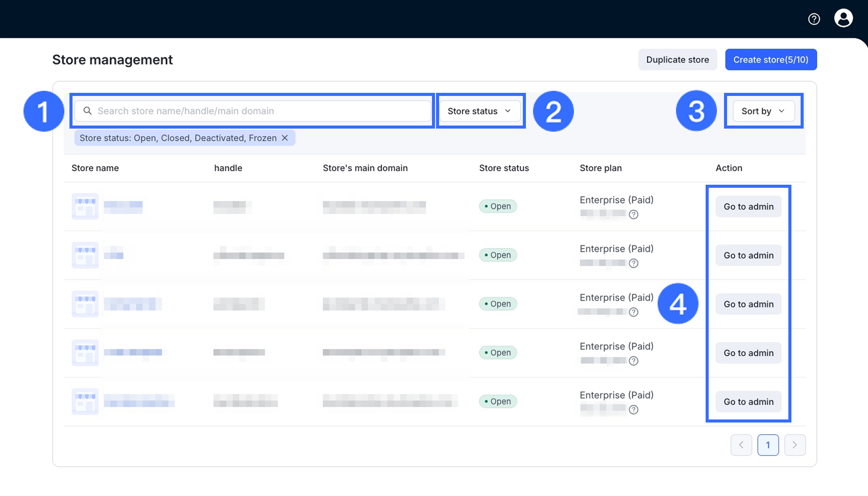Click the help question mark icon in header
Image resolution: width=868 pixels, height=496 pixels.
click(x=814, y=19)
